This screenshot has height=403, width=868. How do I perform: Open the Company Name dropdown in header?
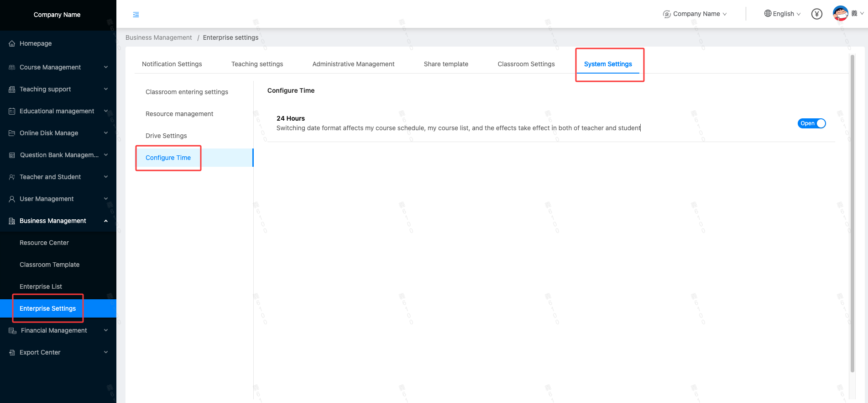[695, 14]
